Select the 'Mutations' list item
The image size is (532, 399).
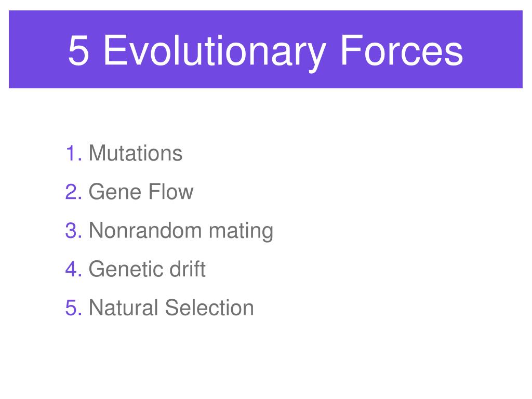pos(136,153)
